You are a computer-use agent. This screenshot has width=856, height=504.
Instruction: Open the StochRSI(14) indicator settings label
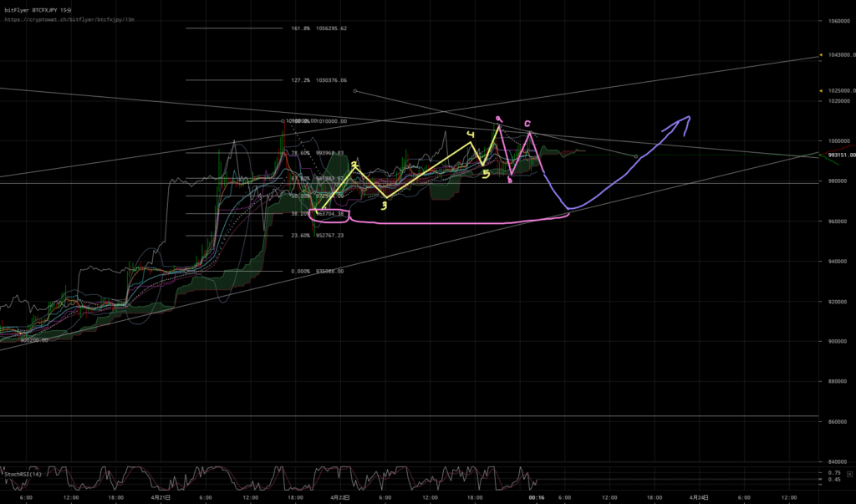(x=25, y=475)
